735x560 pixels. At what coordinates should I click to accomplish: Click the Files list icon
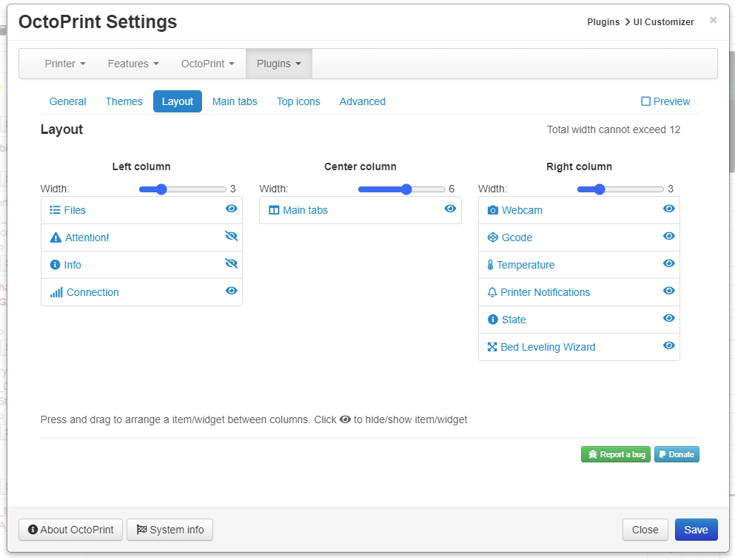click(x=55, y=210)
